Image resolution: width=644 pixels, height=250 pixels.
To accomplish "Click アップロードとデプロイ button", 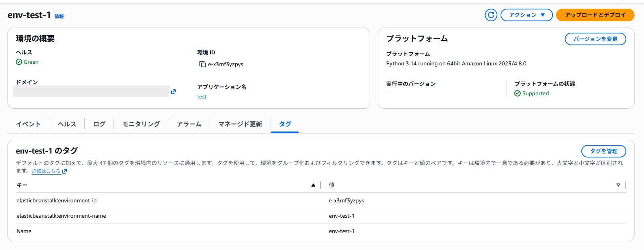I will coord(595,15).
